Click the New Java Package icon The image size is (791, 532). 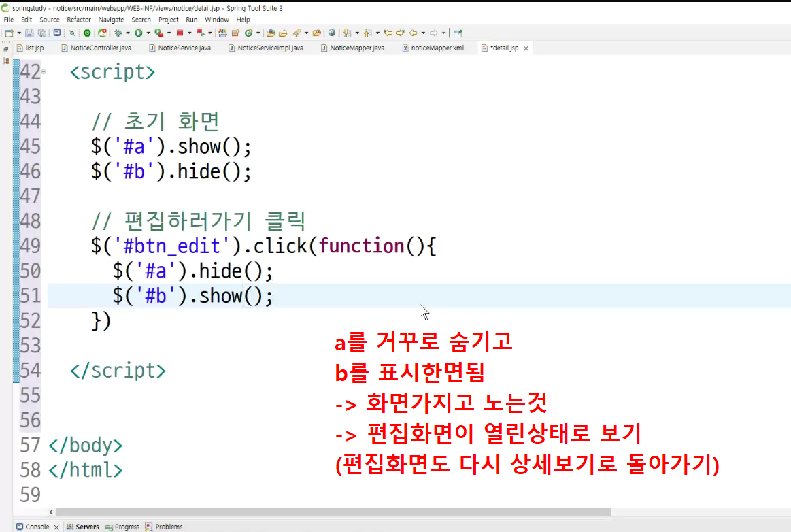[x=235, y=33]
